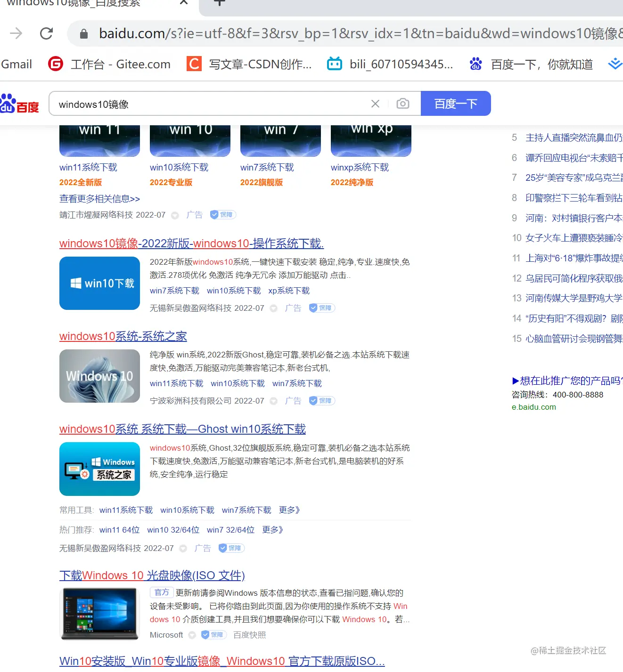Open the win 7 thumbnail image

280,141
